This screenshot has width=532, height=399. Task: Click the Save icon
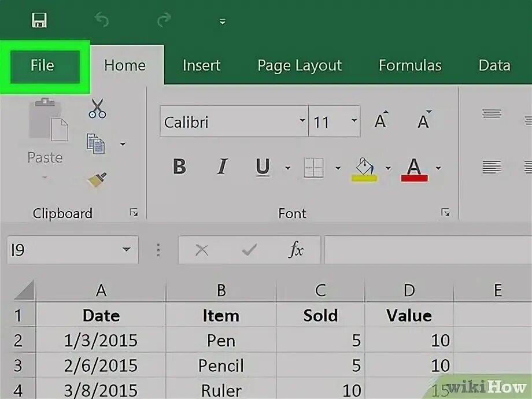39,20
